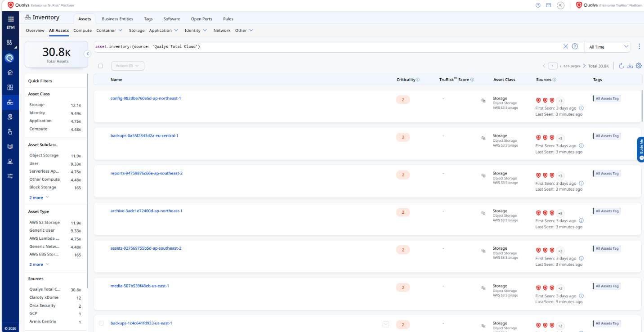
Task: Open the pointing-hand sidebar icon
Action: point(10,131)
